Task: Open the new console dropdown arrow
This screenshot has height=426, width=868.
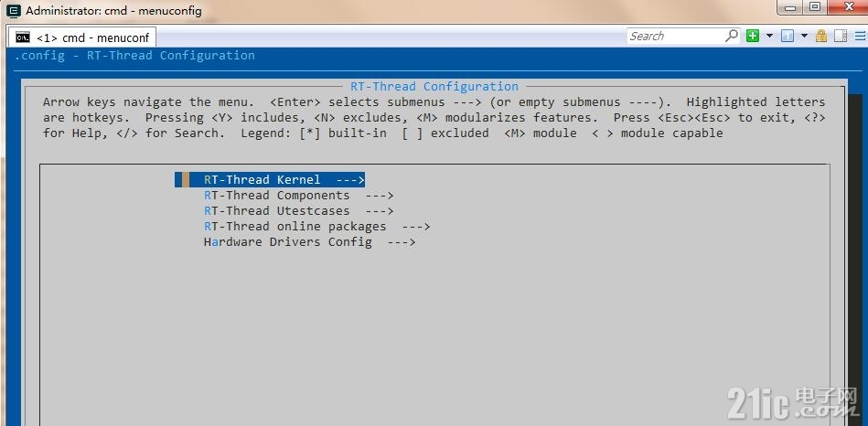Action: click(769, 36)
